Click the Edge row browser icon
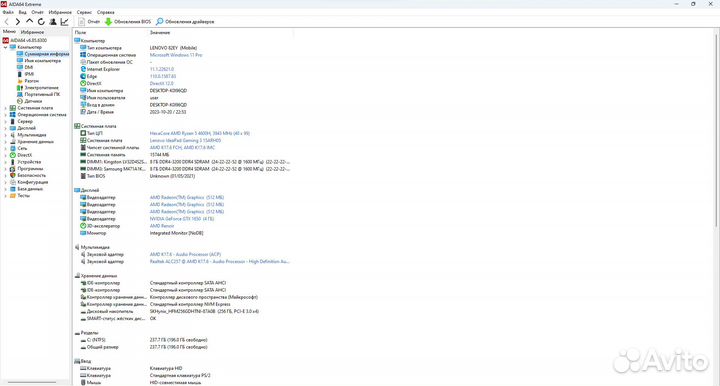The height and width of the screenshot is (386, 720). 83,76
